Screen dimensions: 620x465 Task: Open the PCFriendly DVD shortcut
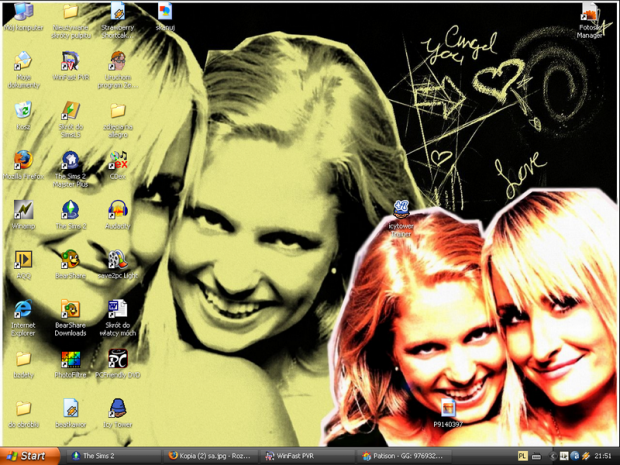118,359
